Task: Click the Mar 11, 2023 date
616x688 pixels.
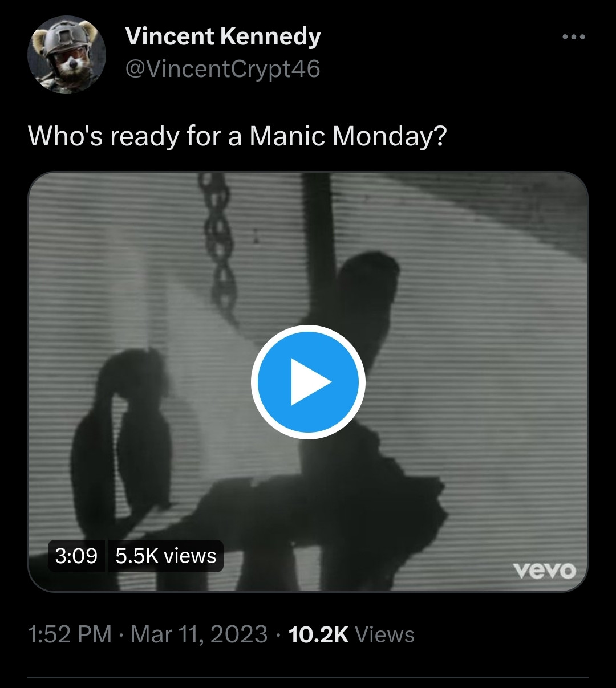Action: click(x=199, y=634)
